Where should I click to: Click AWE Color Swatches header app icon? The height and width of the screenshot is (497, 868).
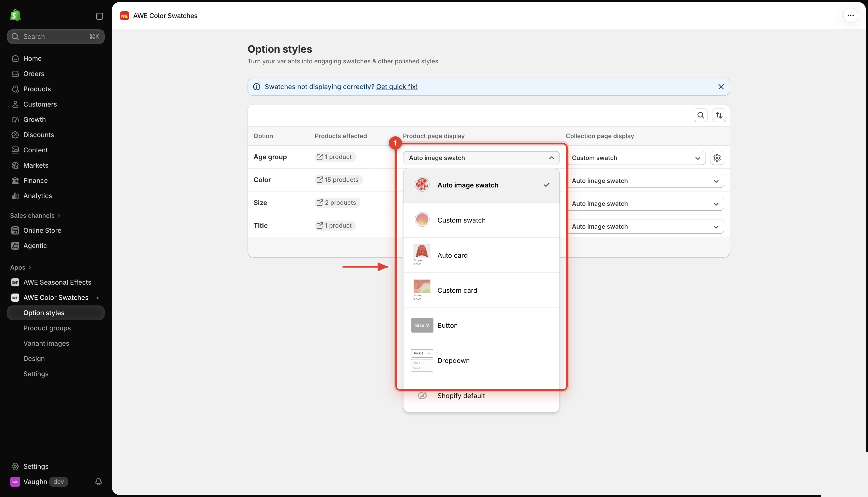tap(125, 16)
